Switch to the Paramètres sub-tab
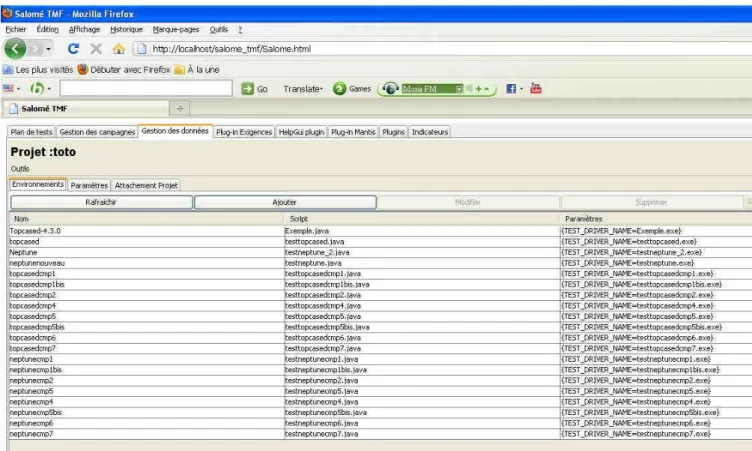The image size is (752, 451). [x=89, y=185]
